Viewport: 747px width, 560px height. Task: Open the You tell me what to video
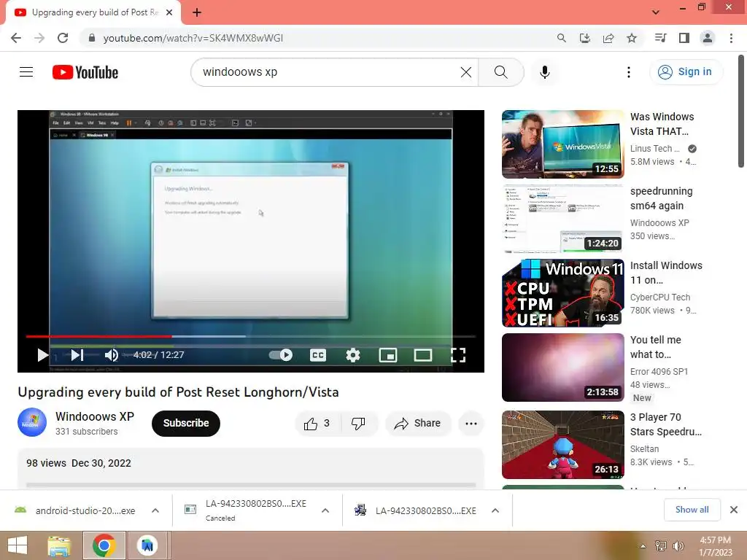[x=563, y=367]
